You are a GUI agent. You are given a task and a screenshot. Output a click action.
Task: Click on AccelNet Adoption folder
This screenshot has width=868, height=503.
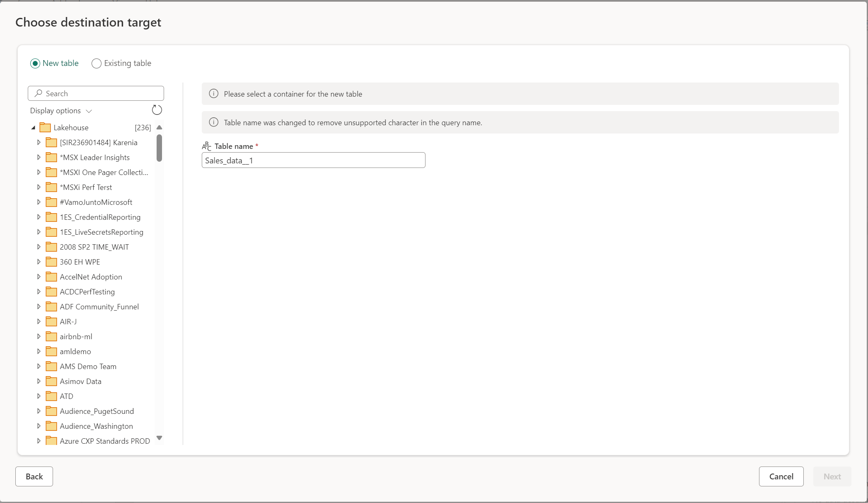(x=91, y=276)
